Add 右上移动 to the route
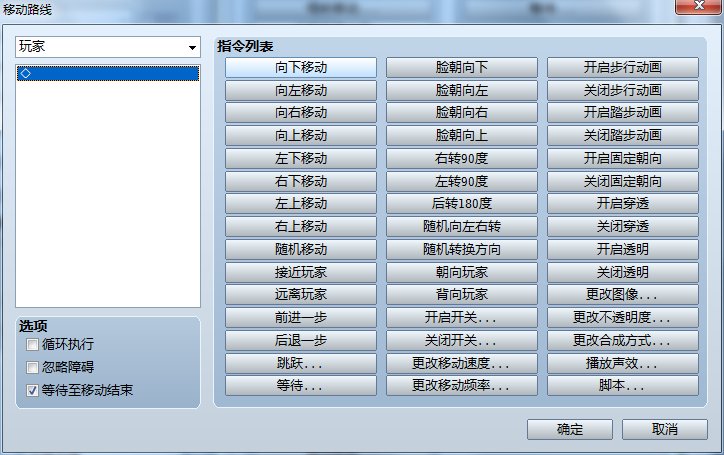 [x=301, y=226]
